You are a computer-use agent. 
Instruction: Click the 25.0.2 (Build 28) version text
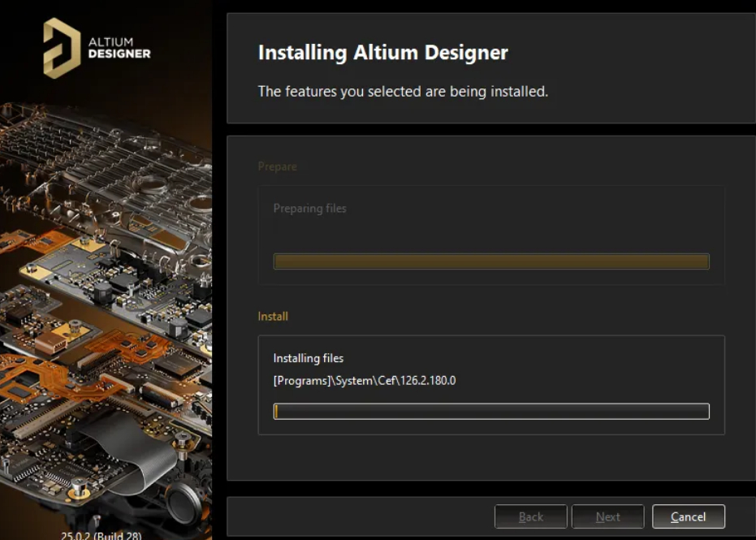(102, 535)
